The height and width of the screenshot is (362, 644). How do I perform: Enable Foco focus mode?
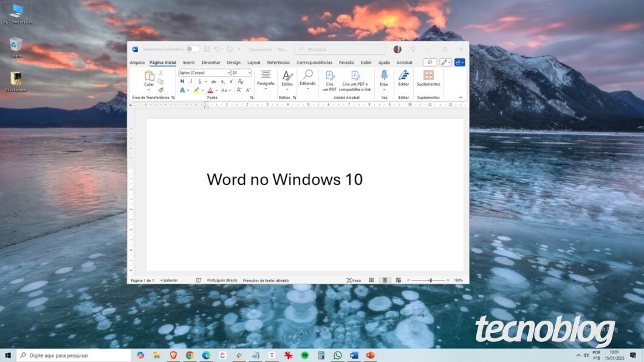354,281
